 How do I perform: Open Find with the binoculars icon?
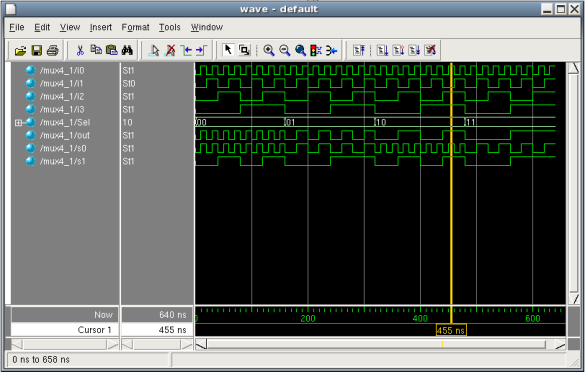click(x=127, y=50)
